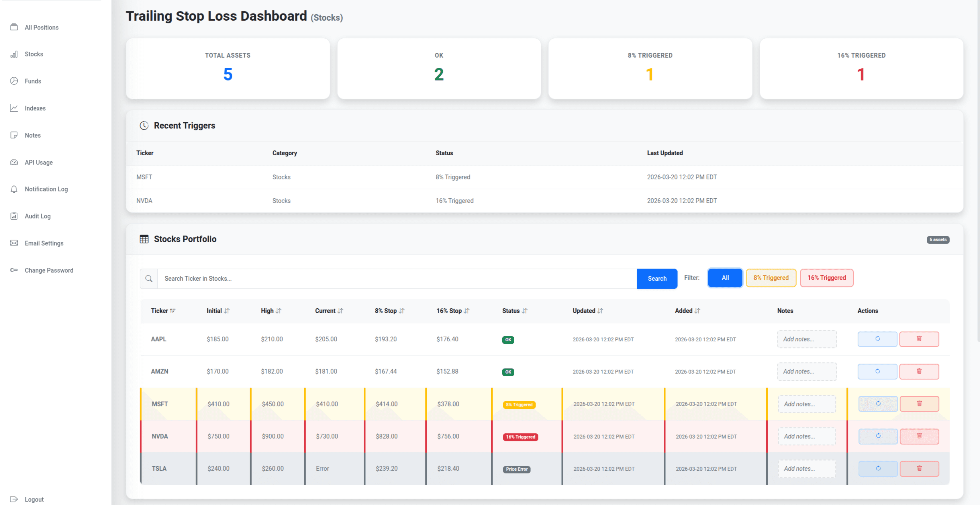The width and height of the screenshot is (980, 505).
Task: Enable the 16% Triggered filter
Action: (826, 278)
